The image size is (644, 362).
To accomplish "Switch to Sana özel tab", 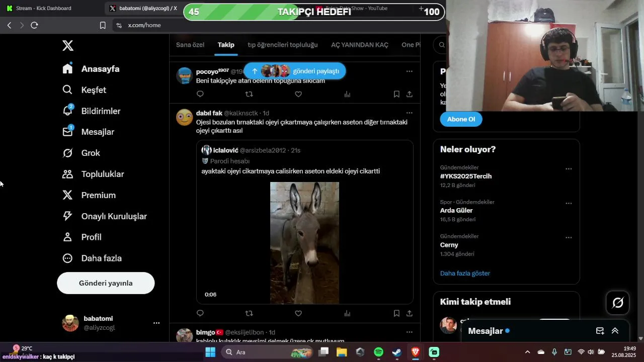I will 190,45.
